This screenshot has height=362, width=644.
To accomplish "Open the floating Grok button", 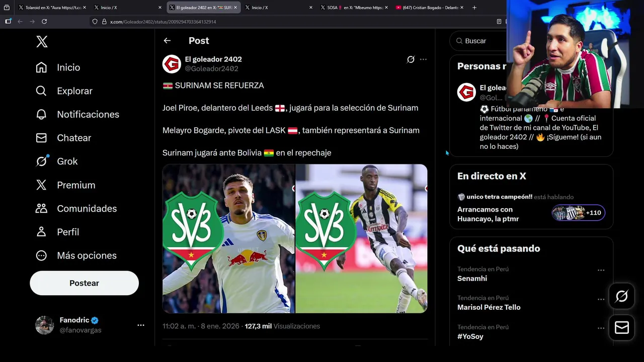I will coord(621,297).
